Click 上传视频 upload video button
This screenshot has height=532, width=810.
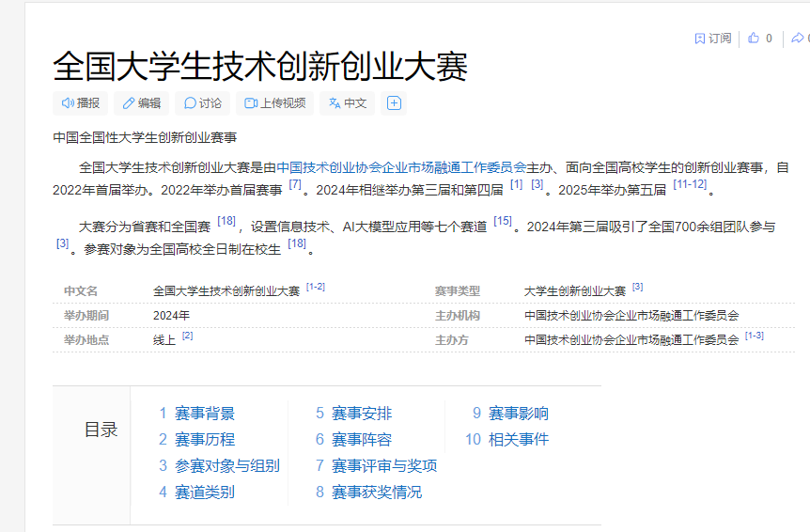[x=275, y=103]
